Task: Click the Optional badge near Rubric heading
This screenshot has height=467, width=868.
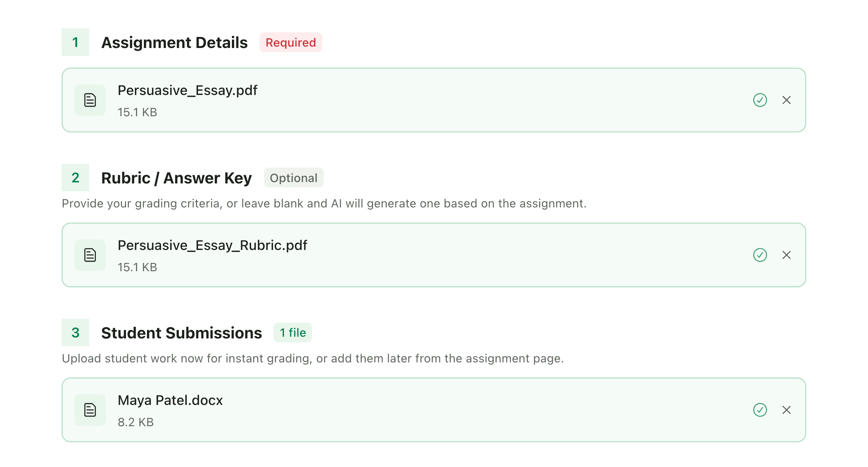Action: point(293,178)
